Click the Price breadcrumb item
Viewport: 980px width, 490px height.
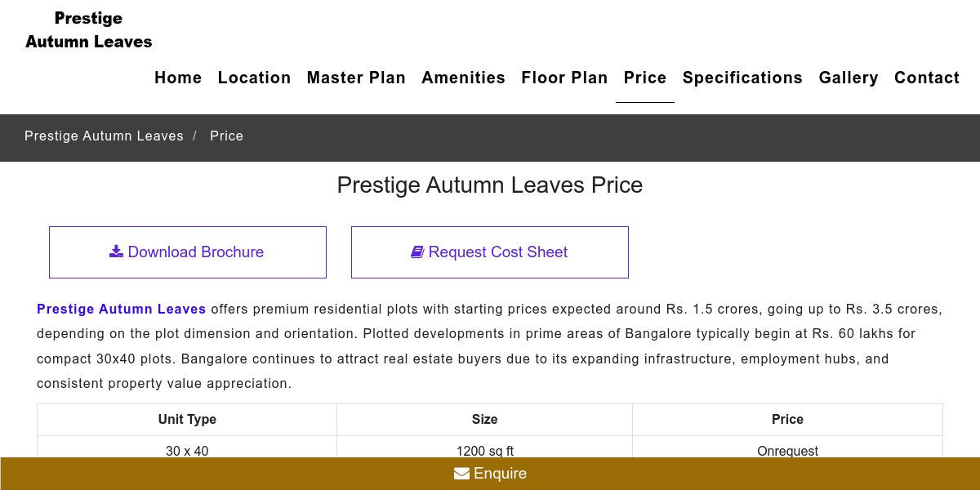point(226,136)
